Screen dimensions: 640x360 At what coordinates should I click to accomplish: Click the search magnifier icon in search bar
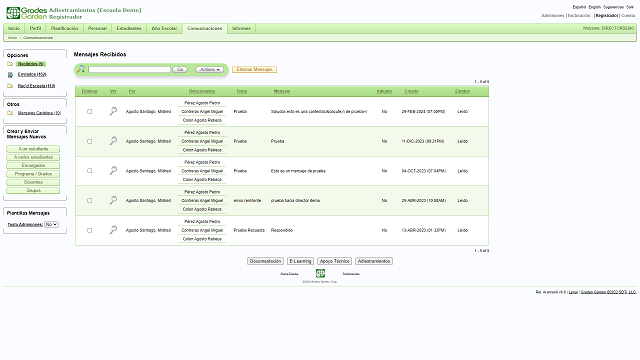pyautogui.click(x=81, y=69)
